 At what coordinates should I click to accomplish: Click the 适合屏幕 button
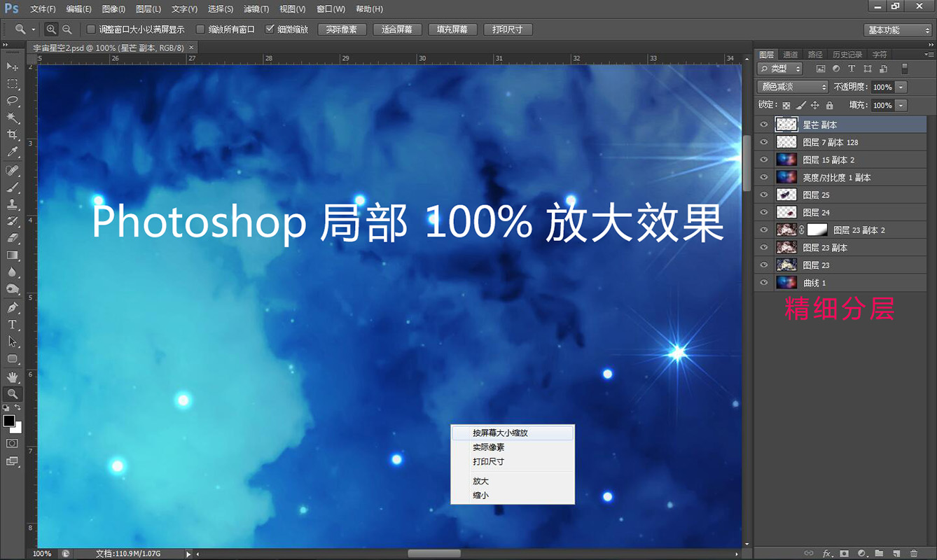[397, 29]
